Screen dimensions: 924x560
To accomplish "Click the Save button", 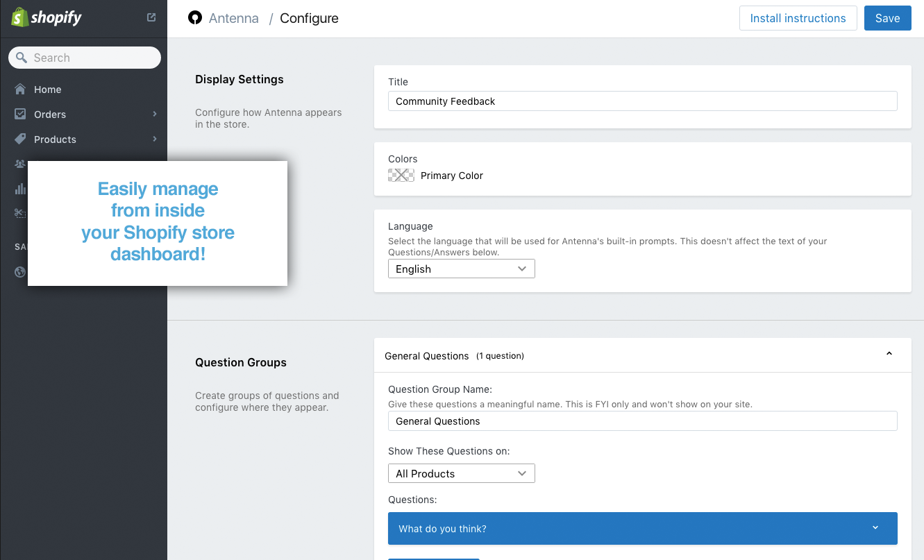I will [x=887, y=19].
